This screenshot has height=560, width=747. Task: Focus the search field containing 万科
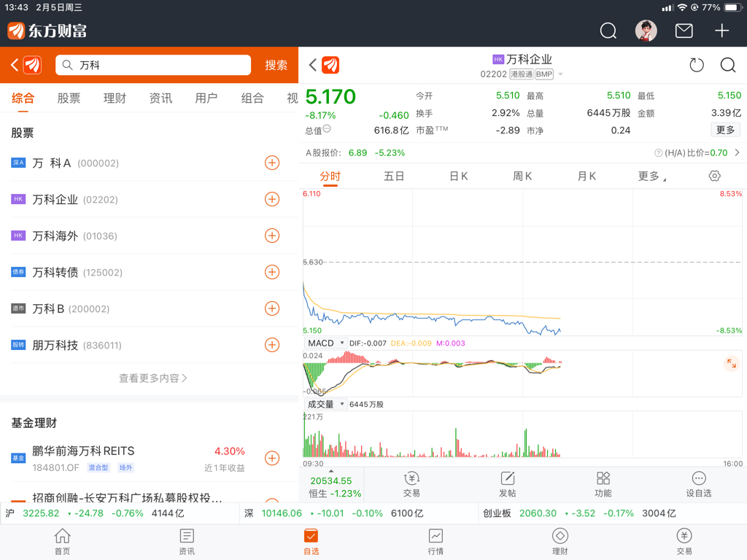coord(153,65)
